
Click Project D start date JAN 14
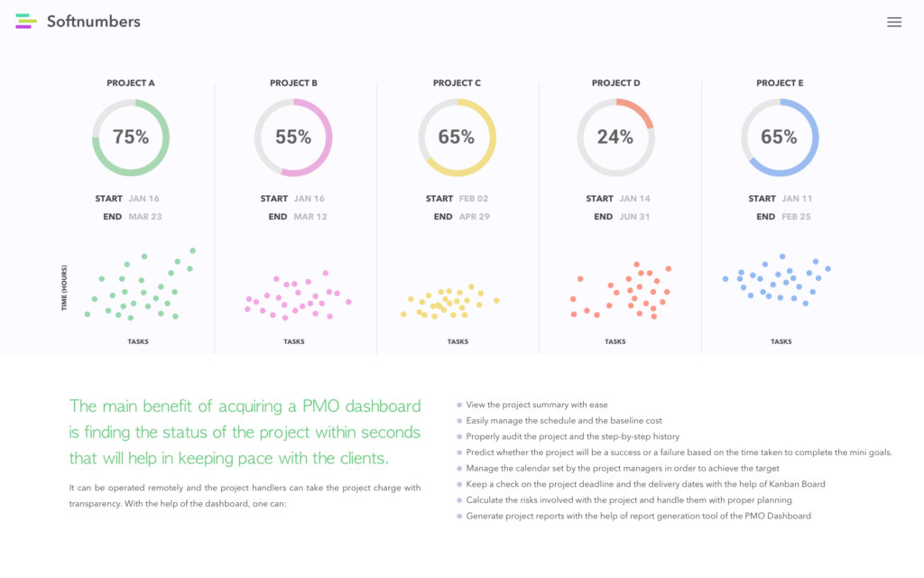pyautogui.click(x=634, y=199)
